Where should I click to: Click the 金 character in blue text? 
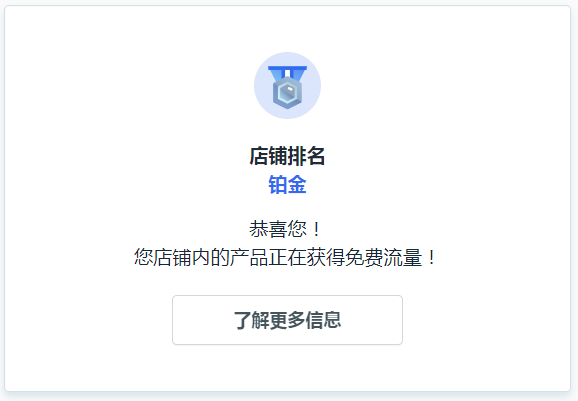coord(297,185)
